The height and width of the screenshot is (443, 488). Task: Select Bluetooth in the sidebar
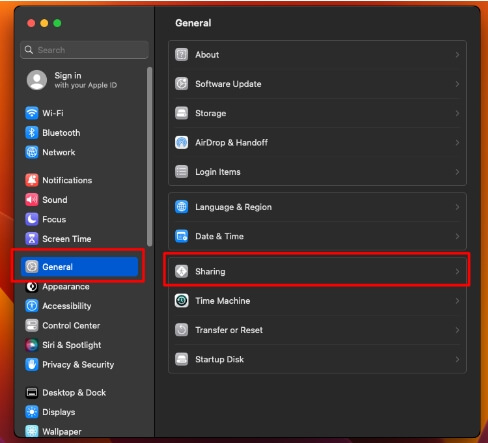[x=79, y=133]
